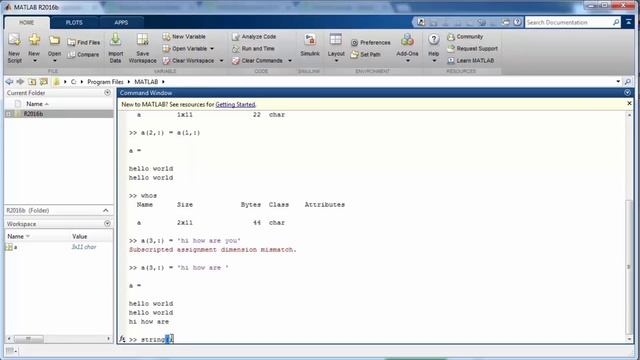Click the Open folder icon
Screen dimensions: 640x360
coord(54,40)
